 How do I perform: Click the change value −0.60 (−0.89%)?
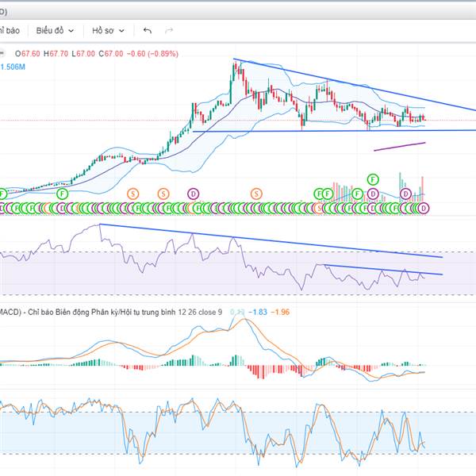point(152,54)
